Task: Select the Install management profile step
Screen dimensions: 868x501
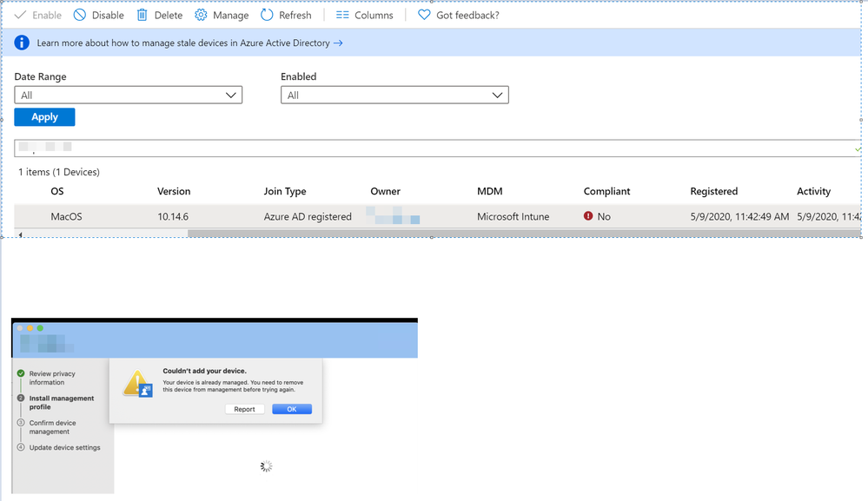Action: tap(61, 402)
